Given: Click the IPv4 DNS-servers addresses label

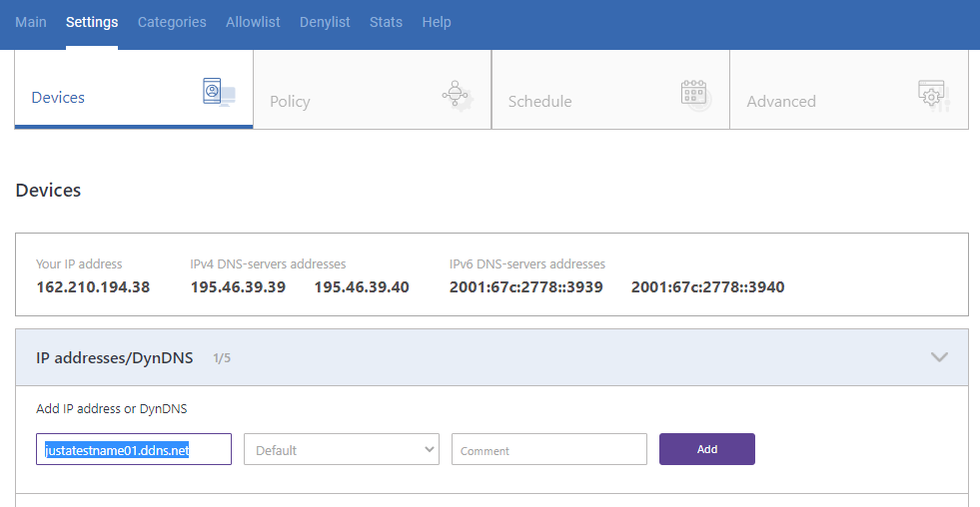Looking at the screenshot, I should [268, 264].
